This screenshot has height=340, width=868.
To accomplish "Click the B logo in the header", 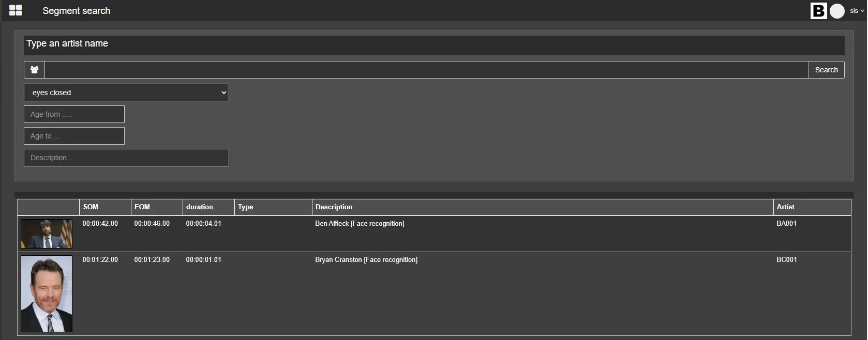I will point(818,11).
